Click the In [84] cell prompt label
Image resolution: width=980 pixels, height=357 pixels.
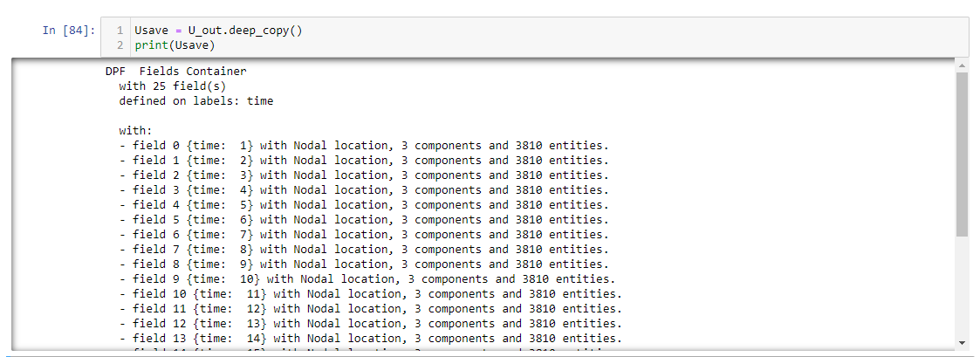[69, 30]
